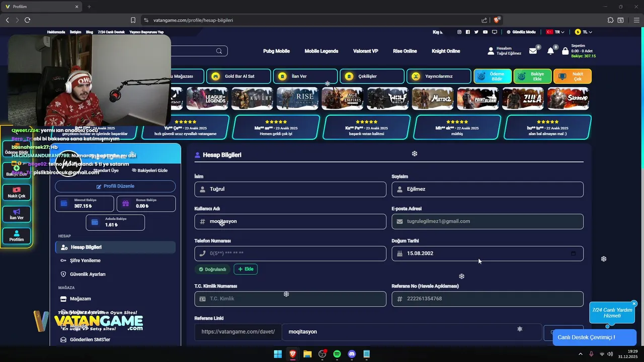Click Profili Düzenle button
The width and height of the screenshot is (644, 362).
point(115,186)
